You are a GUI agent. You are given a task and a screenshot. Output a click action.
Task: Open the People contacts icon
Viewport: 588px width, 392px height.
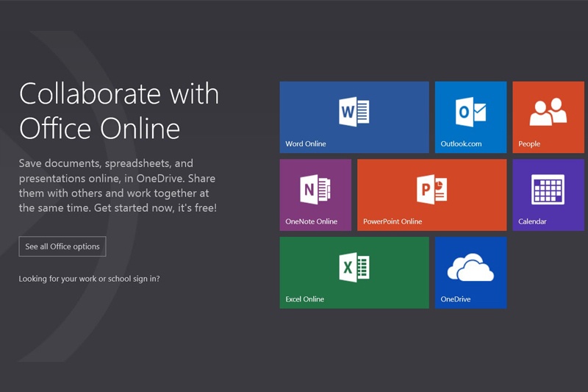548,111
